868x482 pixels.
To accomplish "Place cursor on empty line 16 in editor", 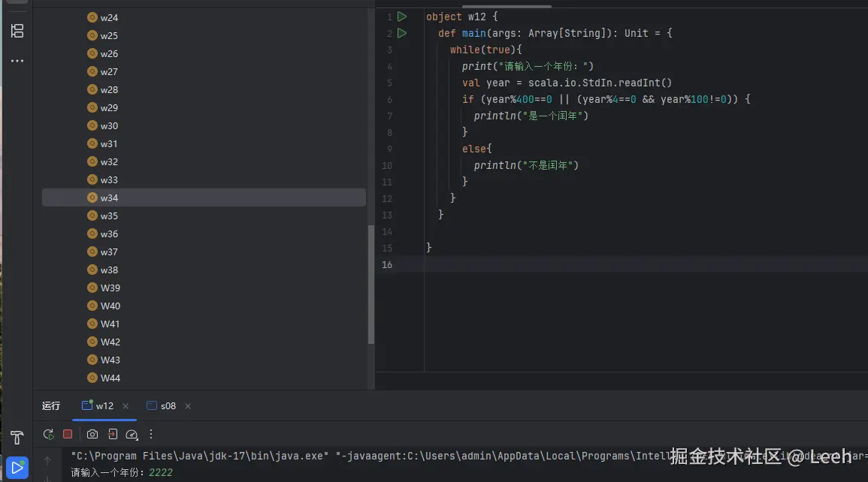I will (646, 265).
